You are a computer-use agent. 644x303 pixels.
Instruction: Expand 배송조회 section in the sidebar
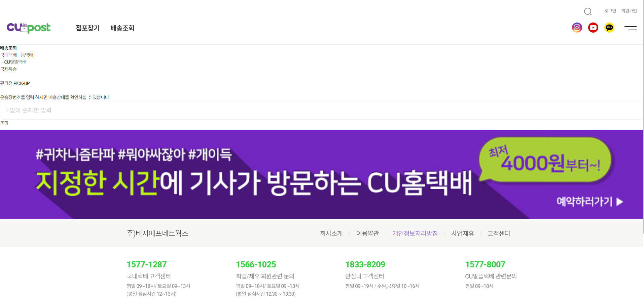[9, 48]
